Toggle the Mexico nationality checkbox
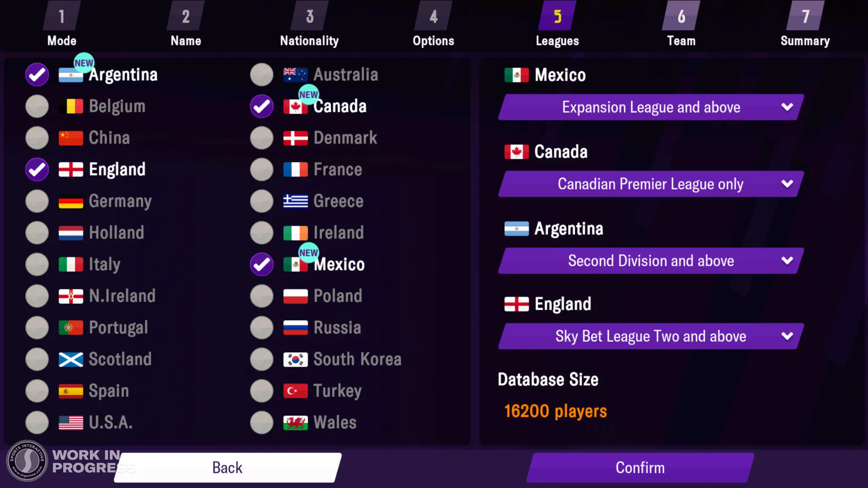 pos(261,264)
